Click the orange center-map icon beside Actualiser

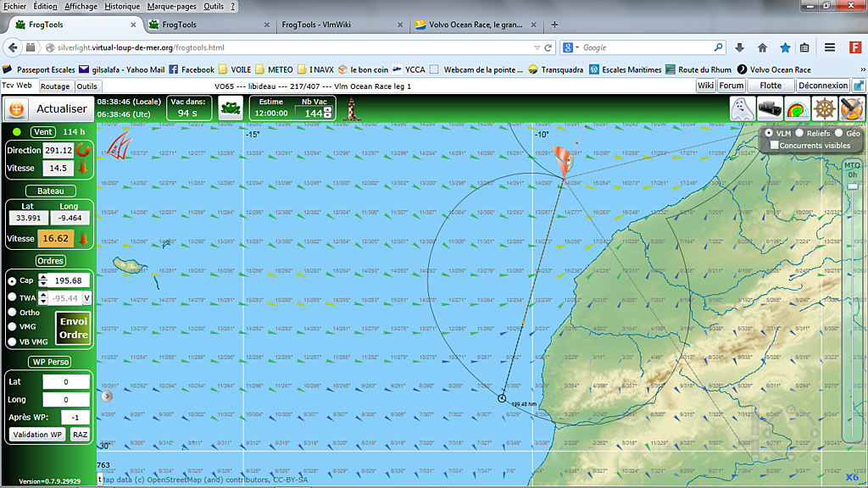pos(17,109)
